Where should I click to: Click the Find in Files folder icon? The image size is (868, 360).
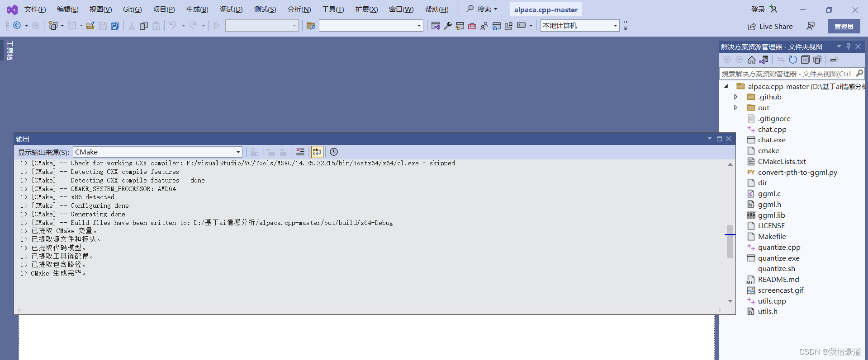click(311, 26)
